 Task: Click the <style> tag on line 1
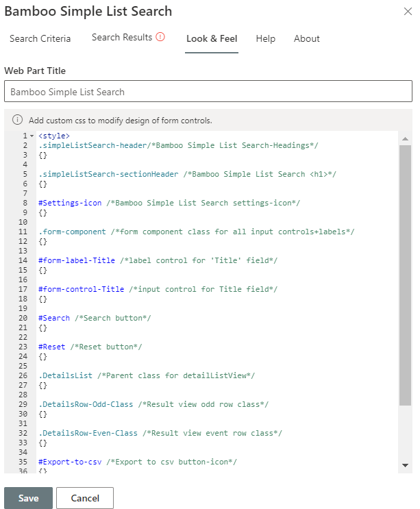[54, 136]
